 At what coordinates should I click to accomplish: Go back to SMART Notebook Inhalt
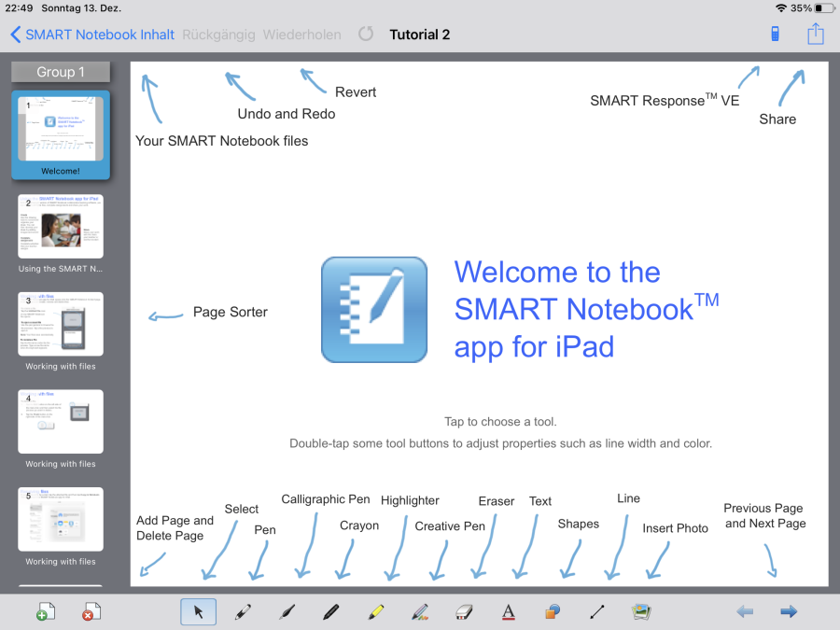point(91,35)
